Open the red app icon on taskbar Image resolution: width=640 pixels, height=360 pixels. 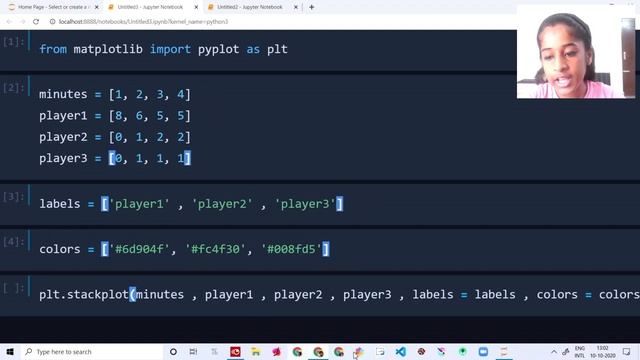point(235,351)
